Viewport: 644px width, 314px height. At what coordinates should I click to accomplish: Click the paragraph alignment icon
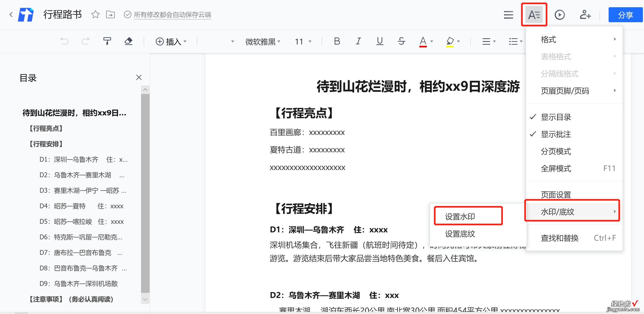click(x=486, y=41)
